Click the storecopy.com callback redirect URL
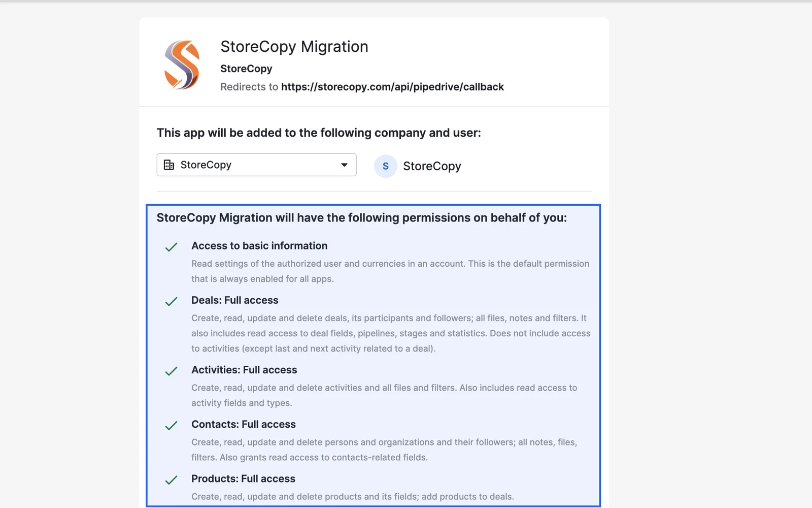Screen dimensions: 812x508 click(392, 87)
